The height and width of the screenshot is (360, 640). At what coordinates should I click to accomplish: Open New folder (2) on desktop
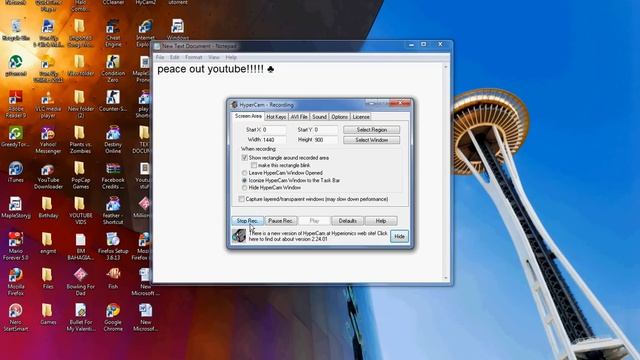[x=80, y=103]
